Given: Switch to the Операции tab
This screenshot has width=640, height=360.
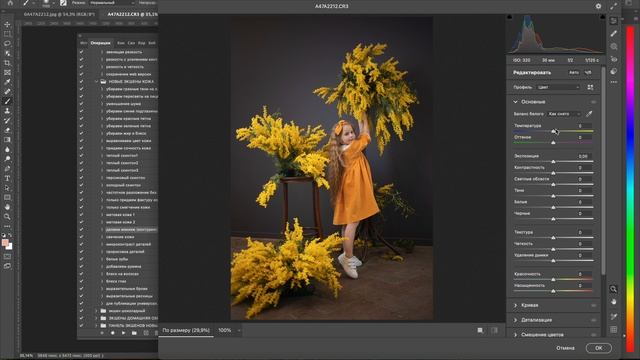Looking at the screenshot, I should coord(100,43).
